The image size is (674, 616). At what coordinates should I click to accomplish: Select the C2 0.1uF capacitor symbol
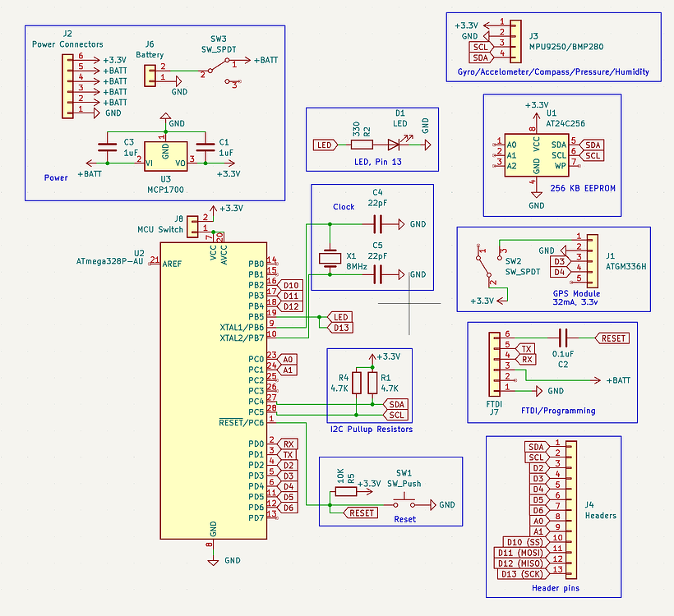[562, 338]
